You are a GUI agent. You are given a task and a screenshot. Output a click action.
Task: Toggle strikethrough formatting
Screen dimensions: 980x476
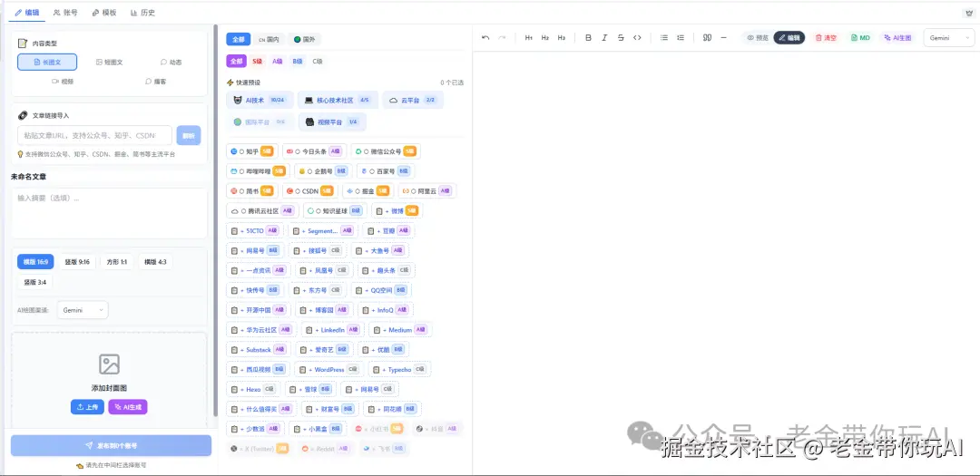pyautogui.click(x=621, y=37)
